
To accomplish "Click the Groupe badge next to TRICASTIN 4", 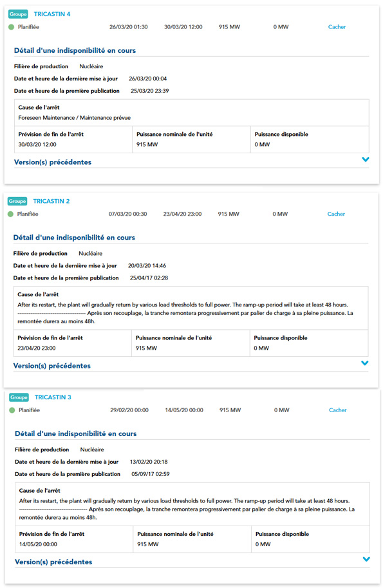I will pos(18,14).
